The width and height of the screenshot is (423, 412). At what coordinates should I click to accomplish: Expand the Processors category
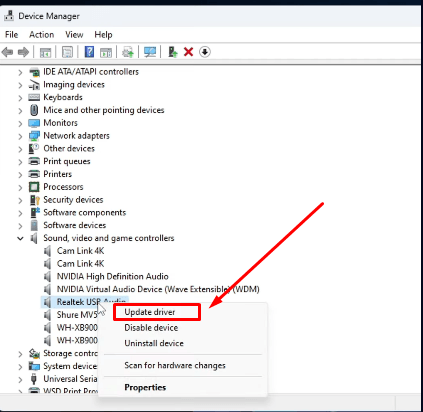tap(20, 187)
